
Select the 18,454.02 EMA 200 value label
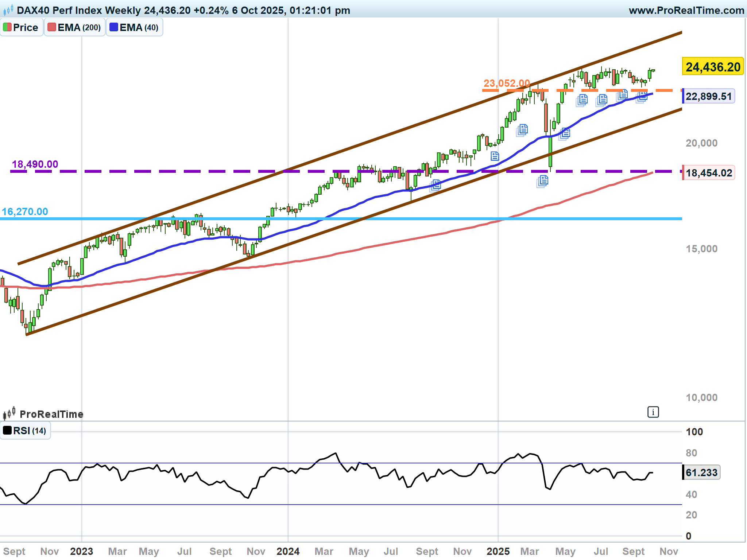[708, 173]
